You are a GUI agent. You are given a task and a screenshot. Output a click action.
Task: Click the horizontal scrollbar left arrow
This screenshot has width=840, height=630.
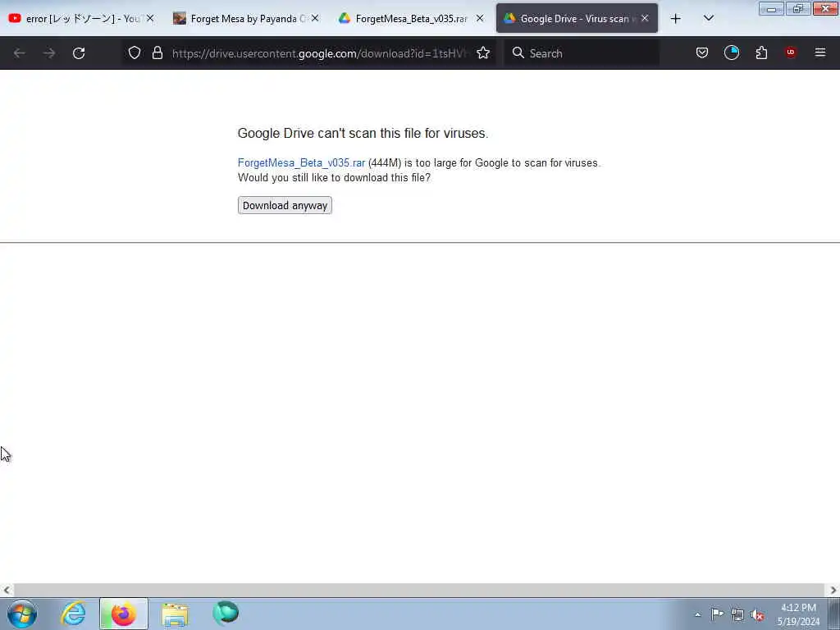(7, 591)
